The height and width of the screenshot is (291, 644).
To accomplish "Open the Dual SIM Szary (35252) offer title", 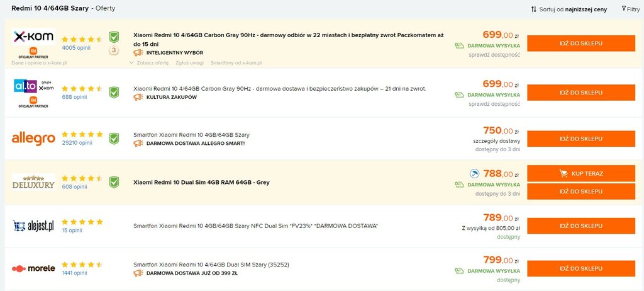I will tap(211, 265).
